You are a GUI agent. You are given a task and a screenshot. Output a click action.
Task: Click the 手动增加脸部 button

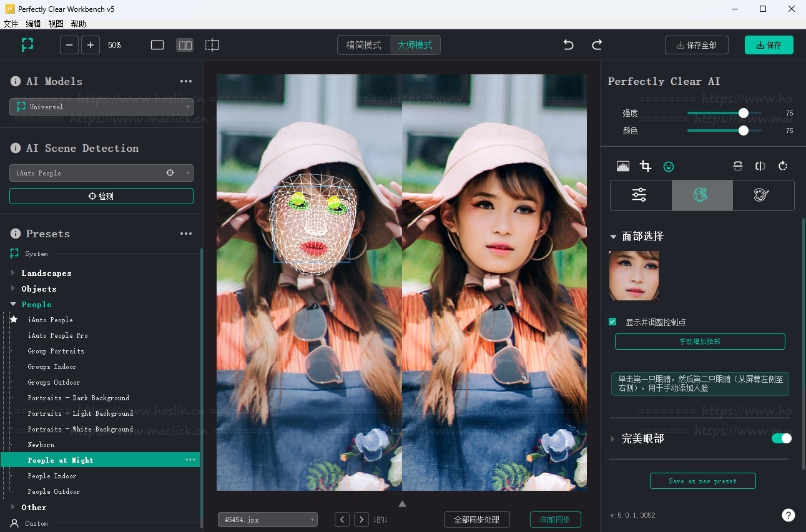(699, 342)
